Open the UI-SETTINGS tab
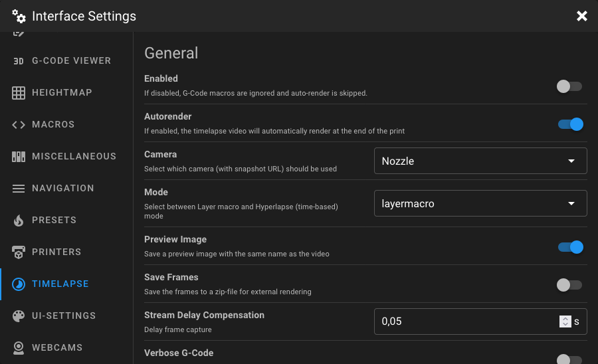 [66, 316]
